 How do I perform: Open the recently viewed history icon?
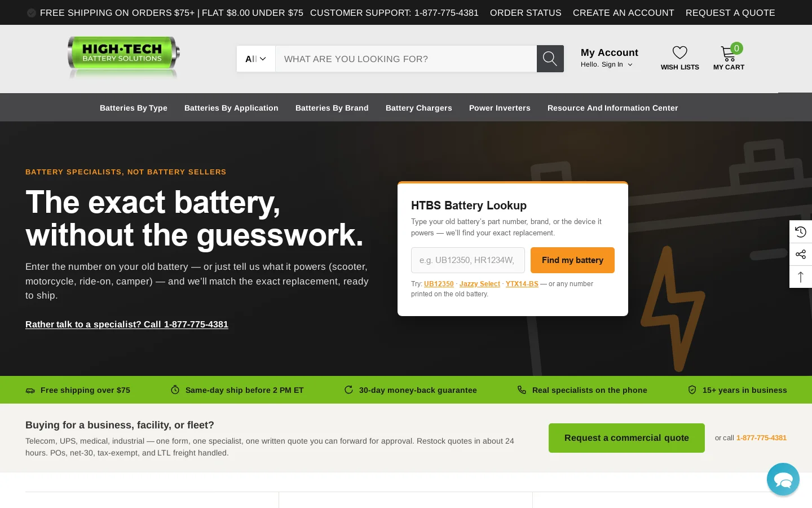tap(801, 231)
